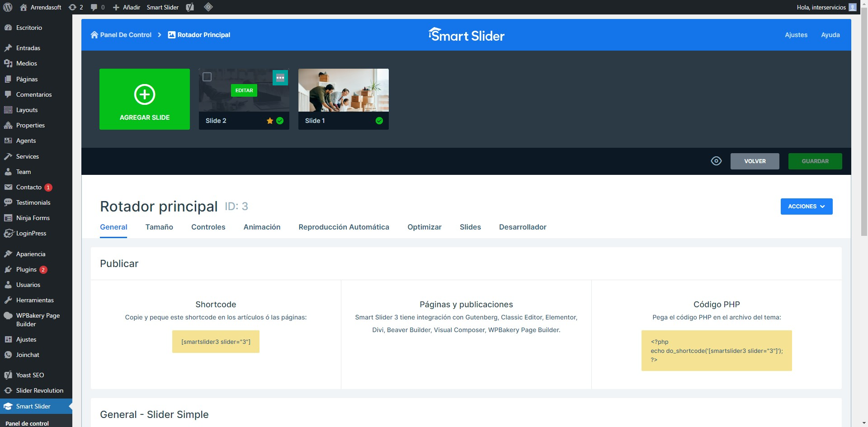Open LoginPress settings
The image size is (868, 427).
[36, 233]
